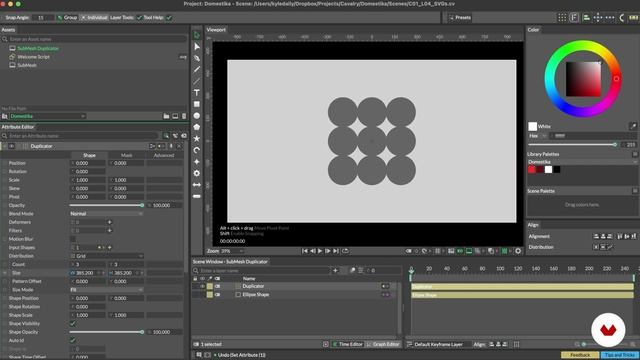The image size is (640, 360).
Task: Collapse Domestika library palette
Action: [x=635, y=162]
